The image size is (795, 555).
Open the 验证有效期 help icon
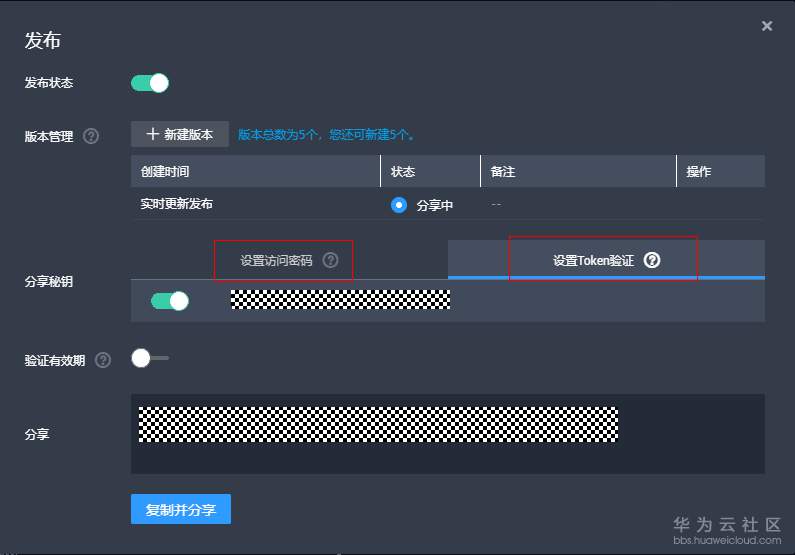103,360
